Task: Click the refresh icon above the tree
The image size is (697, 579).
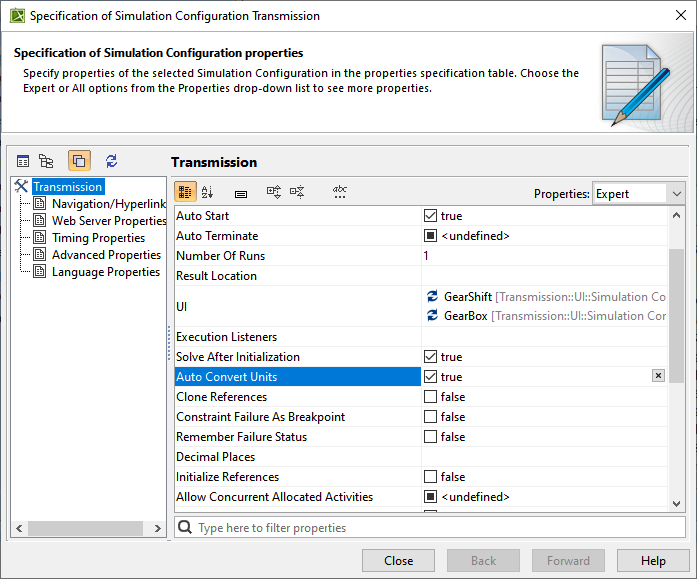Action: (x=112, y=160)
